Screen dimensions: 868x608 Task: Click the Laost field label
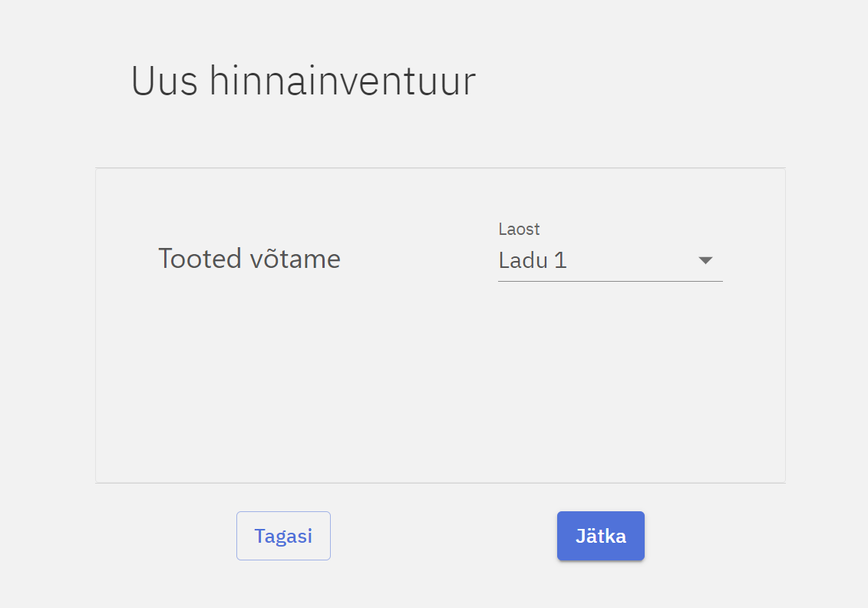pyautogui.click(x=520, y=229)
